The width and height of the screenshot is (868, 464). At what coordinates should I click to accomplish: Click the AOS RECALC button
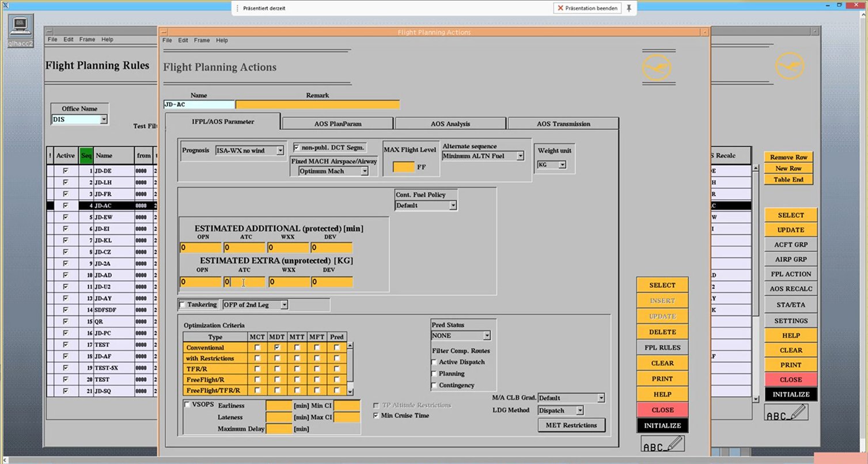pyautogui.click(x=791, y=289)
